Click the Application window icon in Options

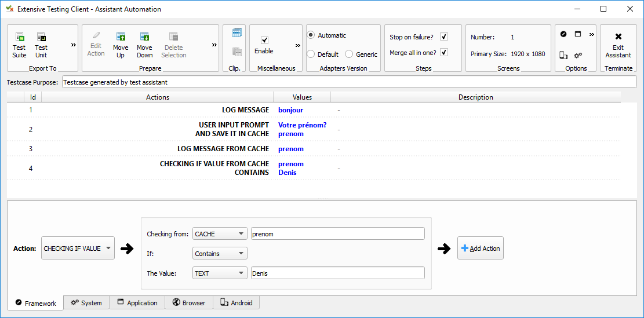(577, 34)
